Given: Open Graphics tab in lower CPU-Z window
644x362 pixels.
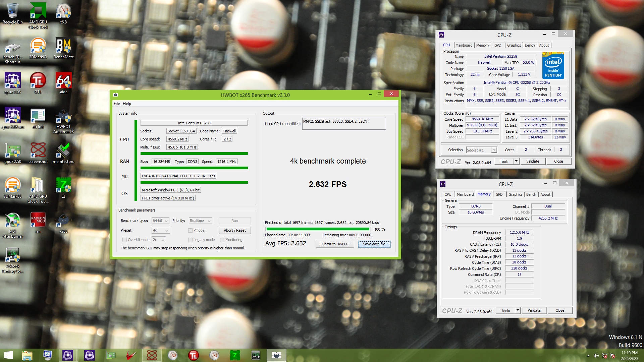Looking at the screenshot, I should pos(515,194).
